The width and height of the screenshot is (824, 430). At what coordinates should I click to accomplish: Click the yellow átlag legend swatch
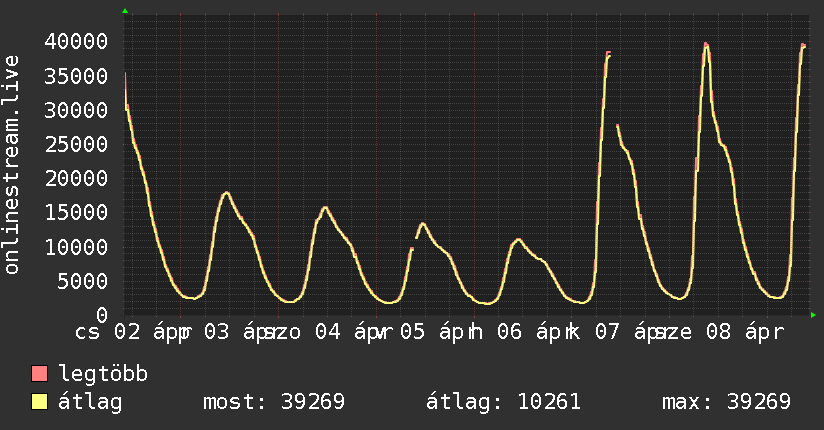39,401
